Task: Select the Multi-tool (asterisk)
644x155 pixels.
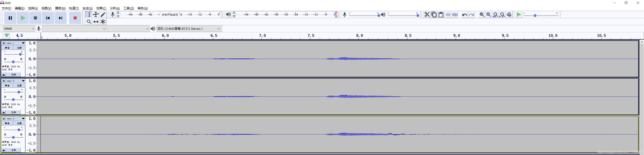Action: tap(103, 22)
